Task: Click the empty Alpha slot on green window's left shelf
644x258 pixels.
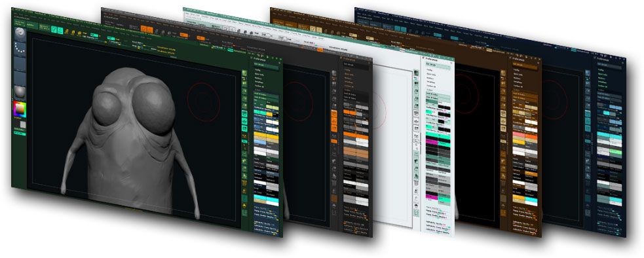Action: tap(20, 63)
